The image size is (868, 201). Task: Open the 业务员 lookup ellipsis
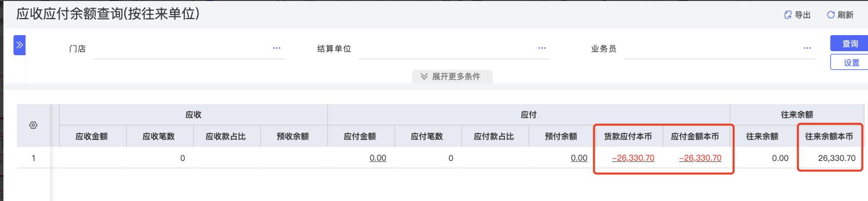(807, 48)
